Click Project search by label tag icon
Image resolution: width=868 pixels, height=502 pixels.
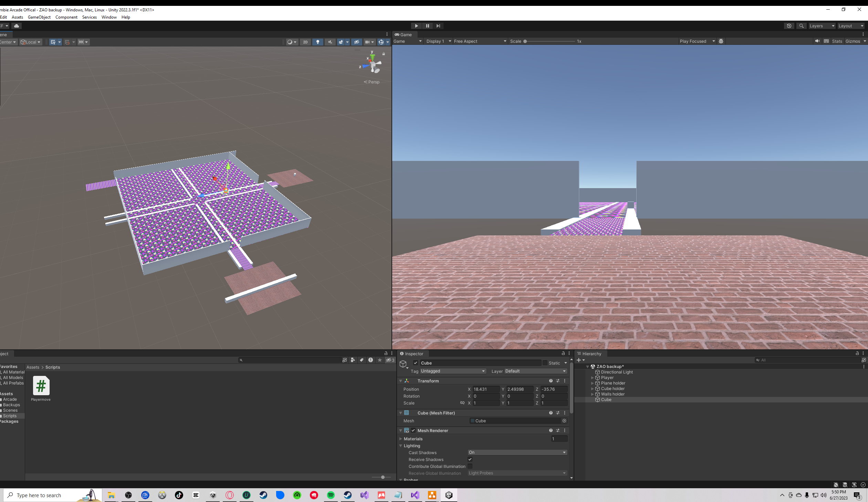pos(362,360)
